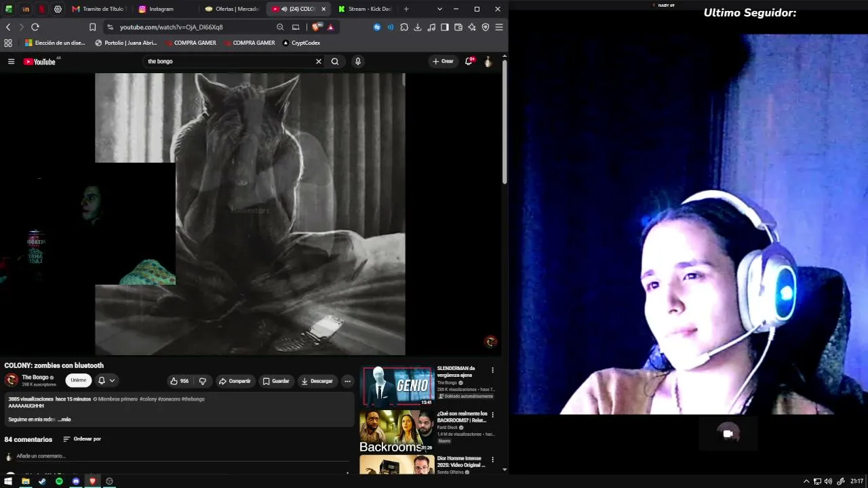Close the active YouTube COLONY tab
868x488 pixels.
point(323,9)
